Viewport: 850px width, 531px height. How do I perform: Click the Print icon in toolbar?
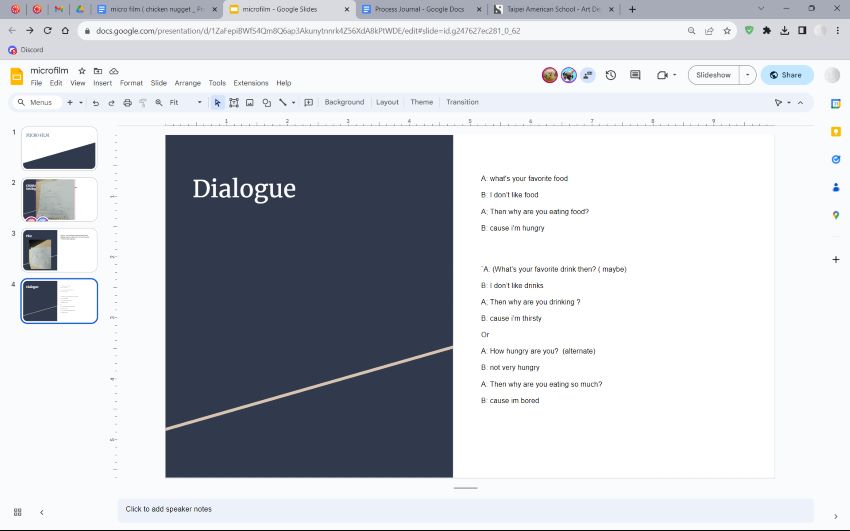tap(125, 102)
